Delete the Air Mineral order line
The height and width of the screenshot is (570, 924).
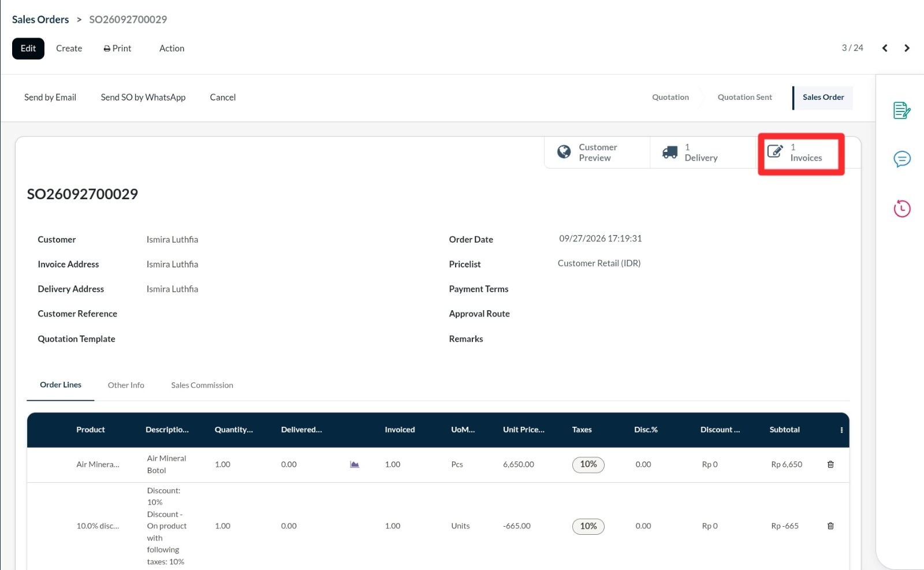[x=830, y=464]
